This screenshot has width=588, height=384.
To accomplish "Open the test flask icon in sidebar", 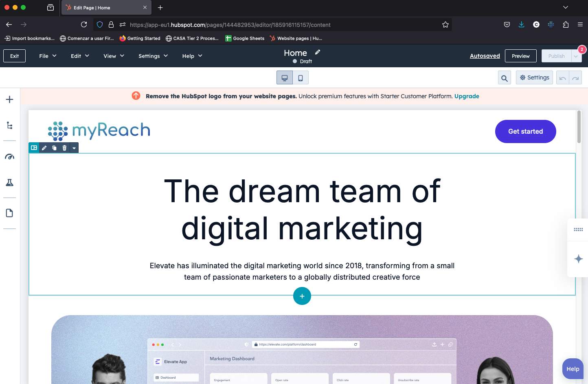I will tap(10, 183).
